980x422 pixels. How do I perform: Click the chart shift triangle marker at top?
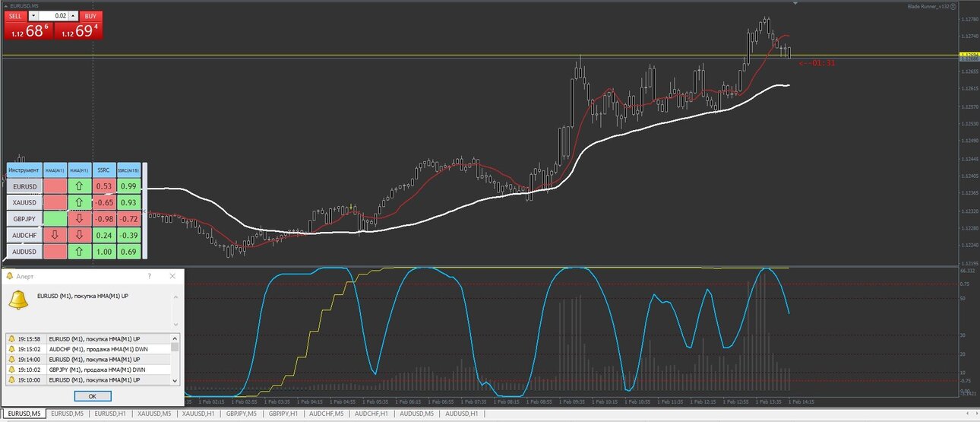(x=795, y=4)
